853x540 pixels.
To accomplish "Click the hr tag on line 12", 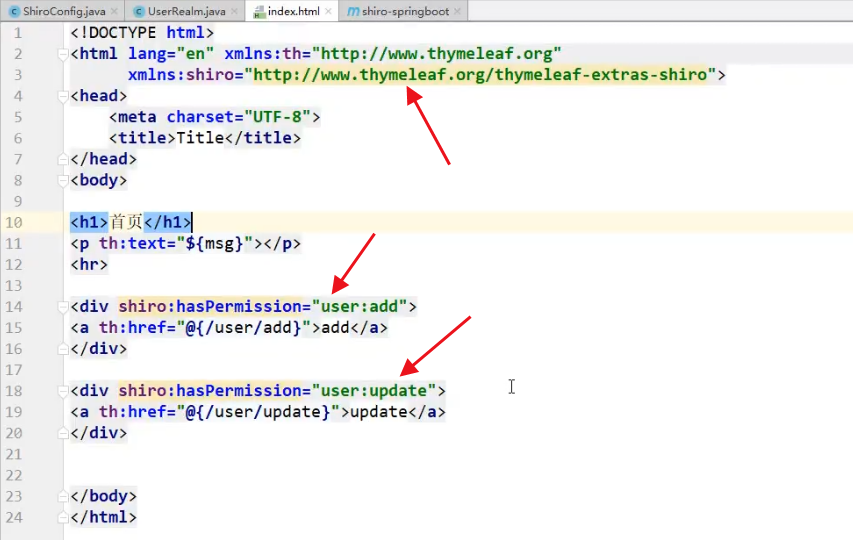I will (89, 264).
